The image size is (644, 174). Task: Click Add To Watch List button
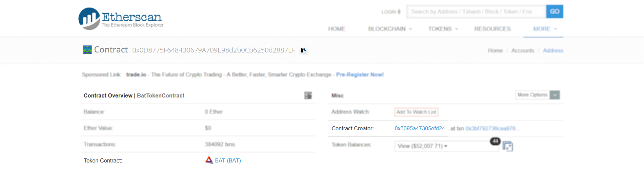[416, 112]
